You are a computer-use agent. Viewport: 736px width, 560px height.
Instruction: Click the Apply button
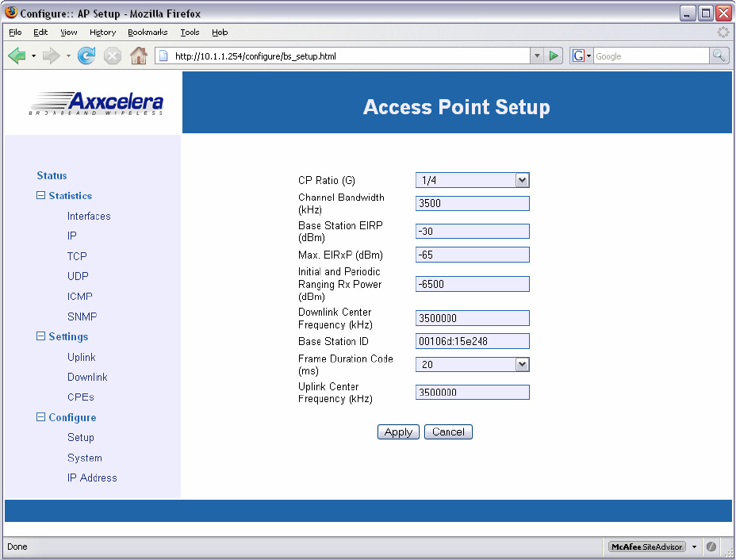pyautogui.click(x=398, y=432)
